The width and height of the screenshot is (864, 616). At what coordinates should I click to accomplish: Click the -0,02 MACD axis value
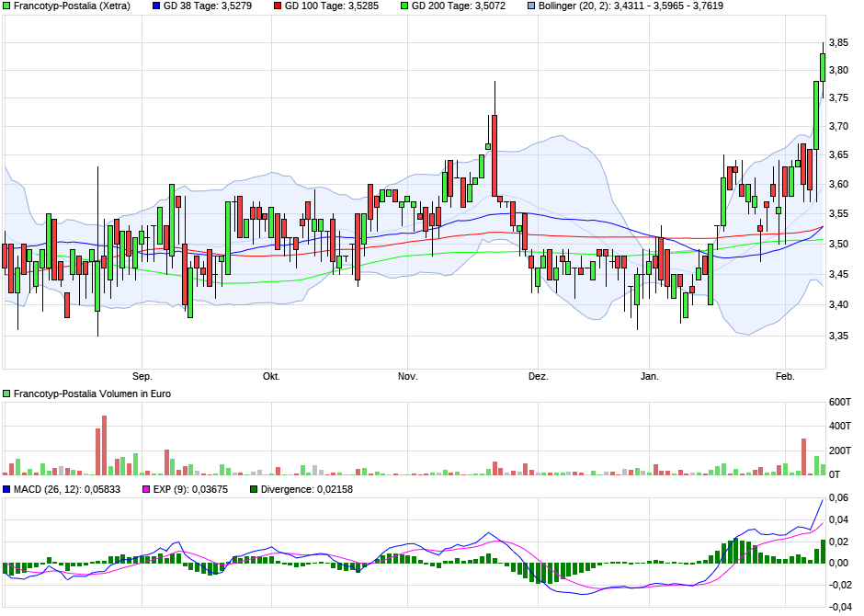(838, 585)
